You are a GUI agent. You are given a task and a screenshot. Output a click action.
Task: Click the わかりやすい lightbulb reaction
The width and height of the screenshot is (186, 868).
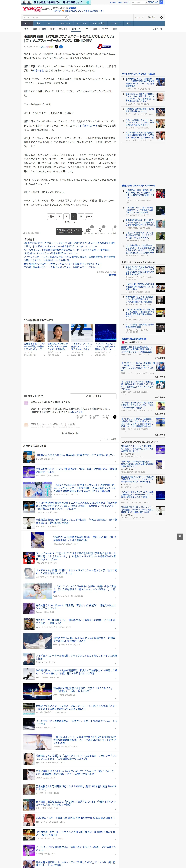pyautogui.click(x=100, y=230)
